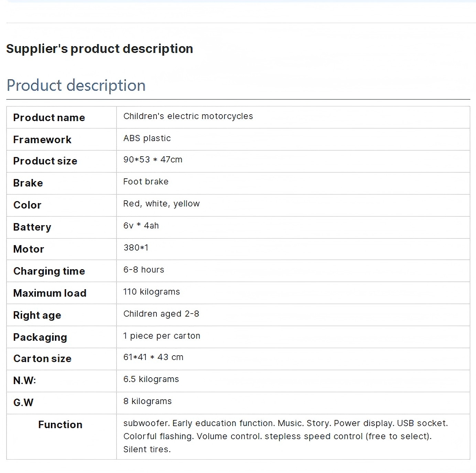The width and height of the screenshot is (476, 473).
Task: Click the "6.5 kilograms" net weight value
Action: coord(151,379)
